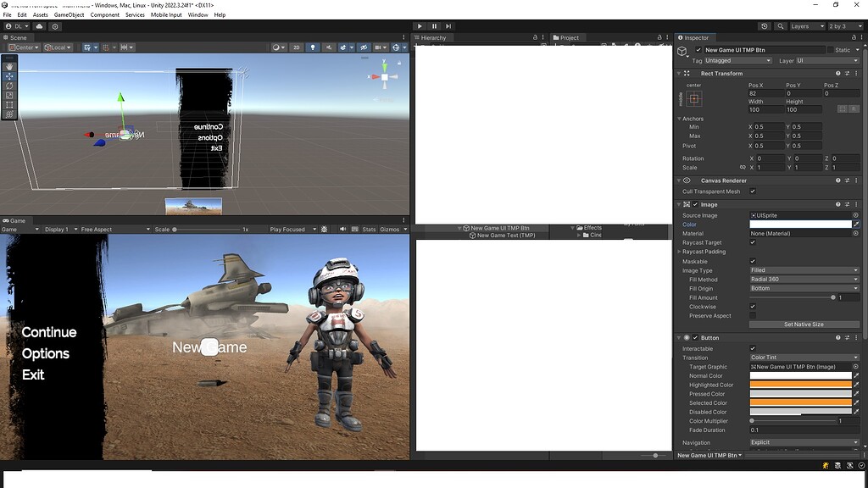This screenshot has height=488, width=868.
Task: Expand the Raycast Padding section
Action: pyautogui.click(x=679, y=252)
